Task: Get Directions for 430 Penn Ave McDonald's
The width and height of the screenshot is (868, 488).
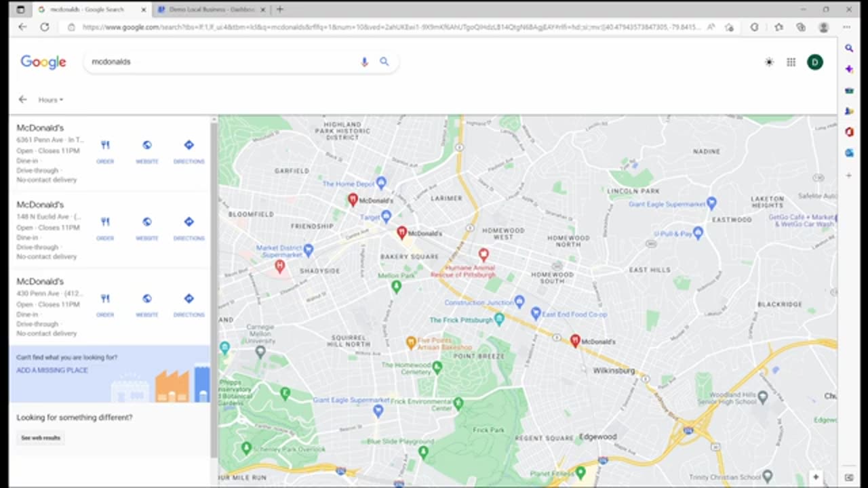Action: tap(189, 298)
